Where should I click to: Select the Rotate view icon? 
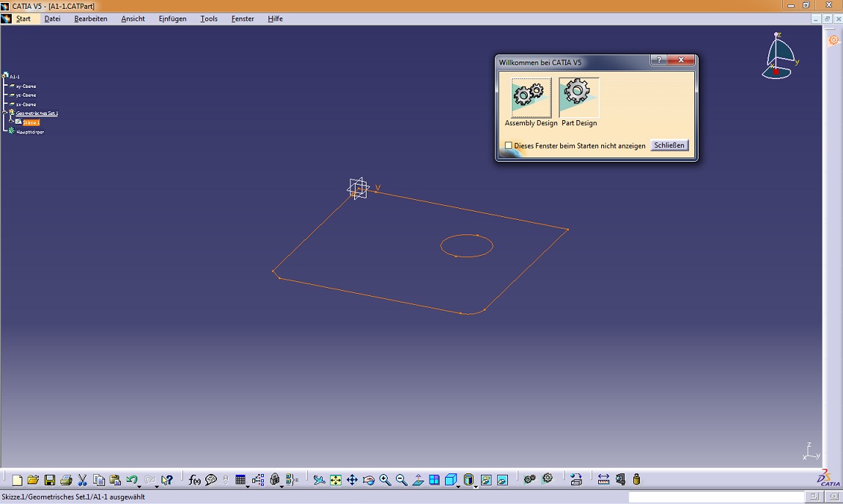click(369, 479)
